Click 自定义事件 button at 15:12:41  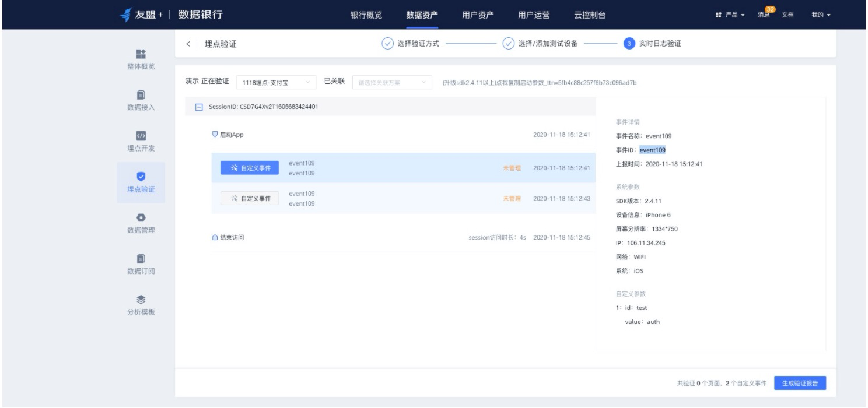click(250, 168)
